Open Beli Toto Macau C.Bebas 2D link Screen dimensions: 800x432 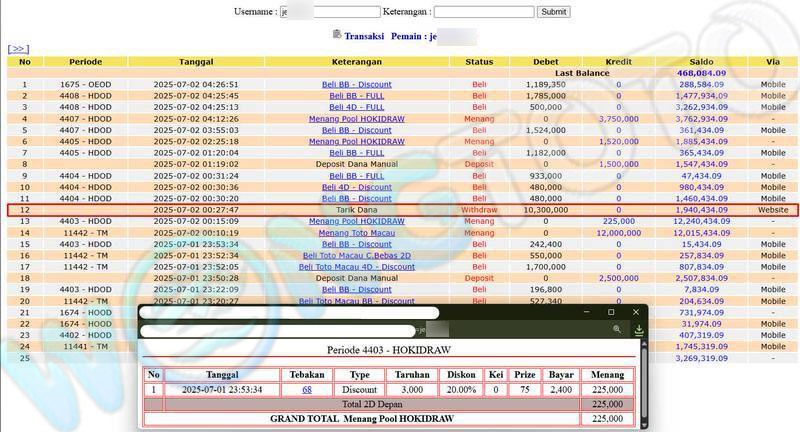click(x=357, y=255)
